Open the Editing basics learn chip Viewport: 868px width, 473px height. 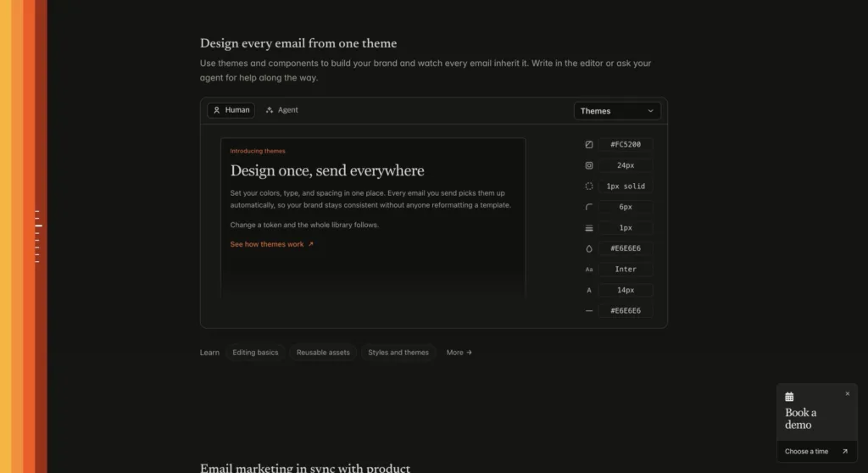click(255, 353)
